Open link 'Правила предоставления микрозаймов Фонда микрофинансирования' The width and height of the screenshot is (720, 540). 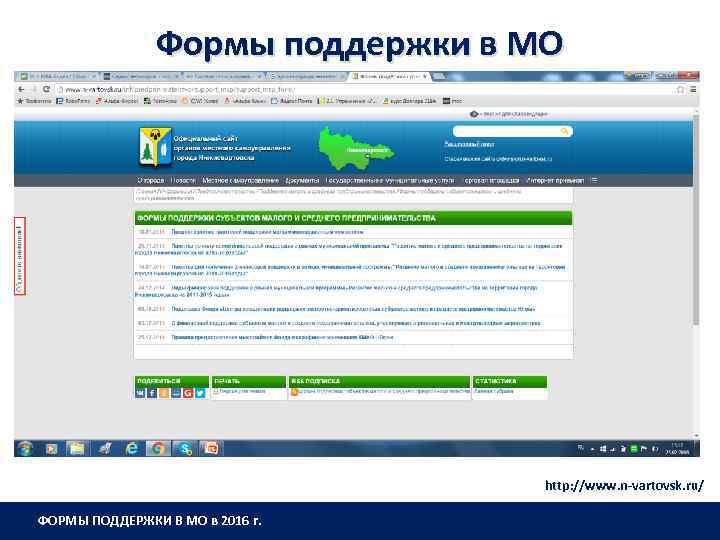[x=282, y=338]
